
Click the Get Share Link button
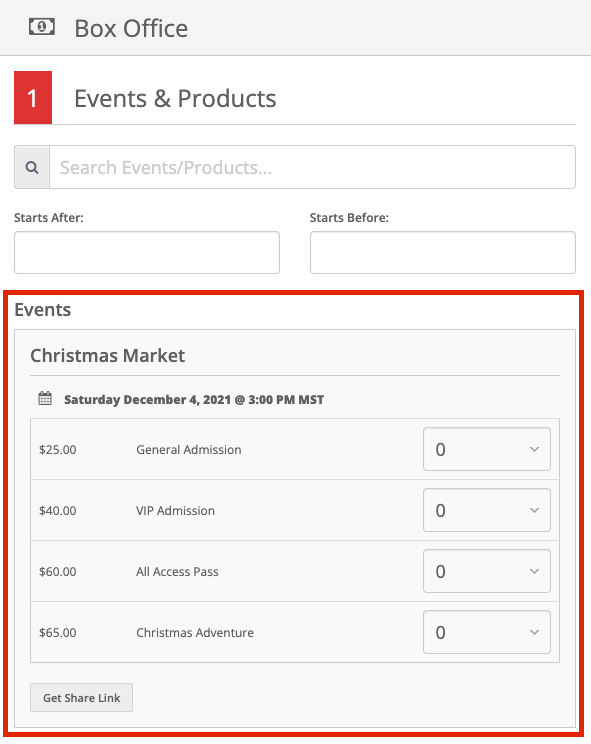click(x=82, y=698)
